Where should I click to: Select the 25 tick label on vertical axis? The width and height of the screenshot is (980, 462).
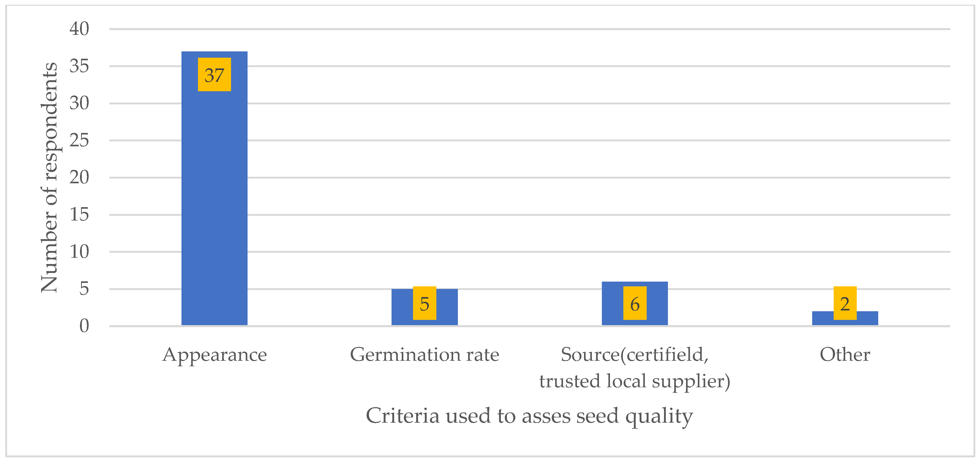coord(79,140)
